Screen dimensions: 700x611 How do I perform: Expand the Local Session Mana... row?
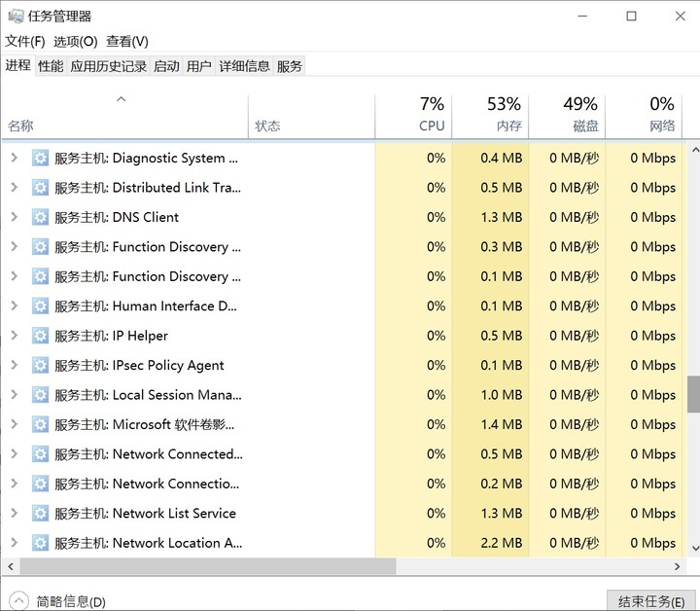[15, 394]
